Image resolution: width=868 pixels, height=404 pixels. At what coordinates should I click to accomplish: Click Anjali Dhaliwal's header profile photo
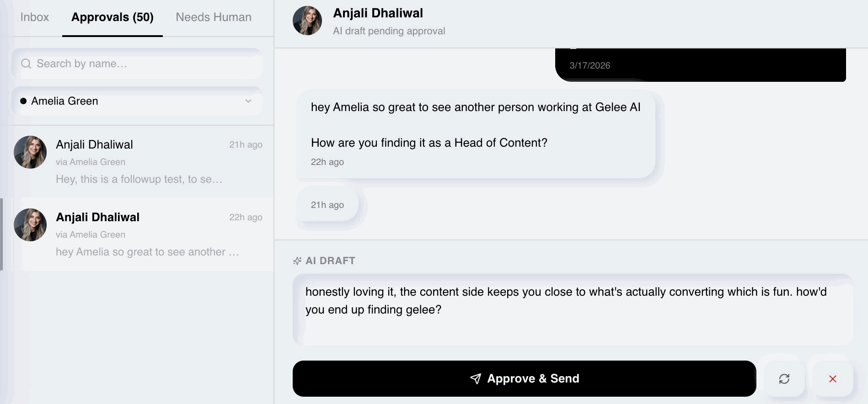pyautogui.click(x=307, y=21)
